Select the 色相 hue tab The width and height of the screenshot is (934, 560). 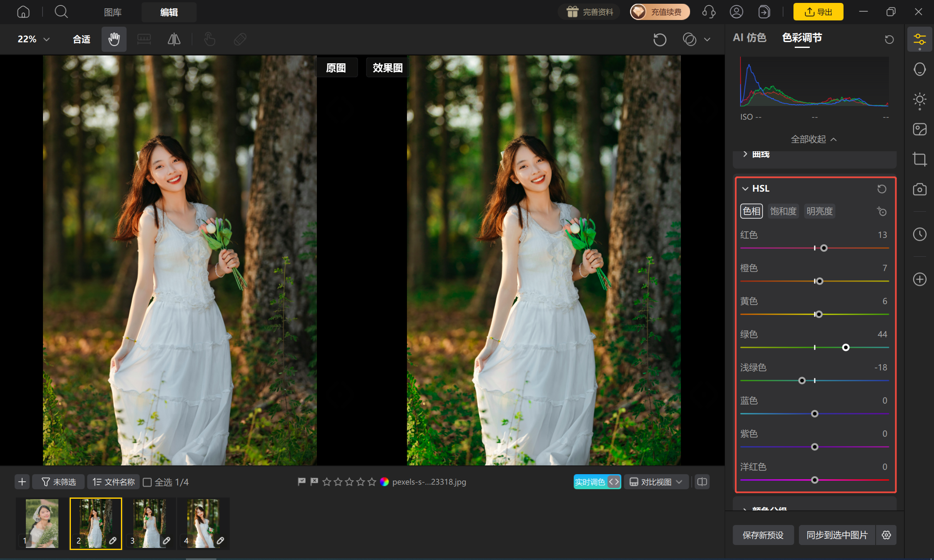click(751, 211)
